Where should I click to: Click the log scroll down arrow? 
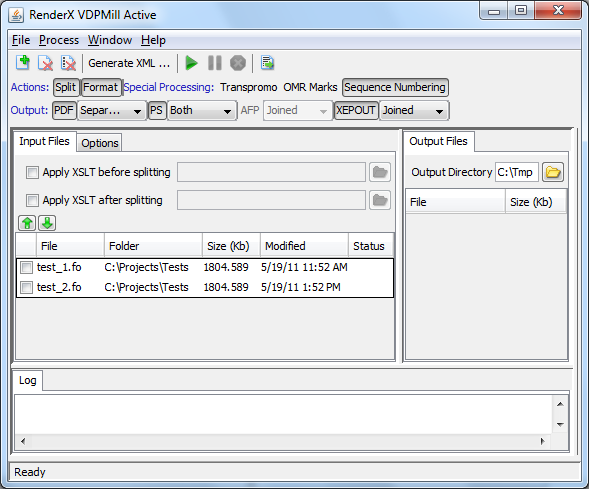560,425
